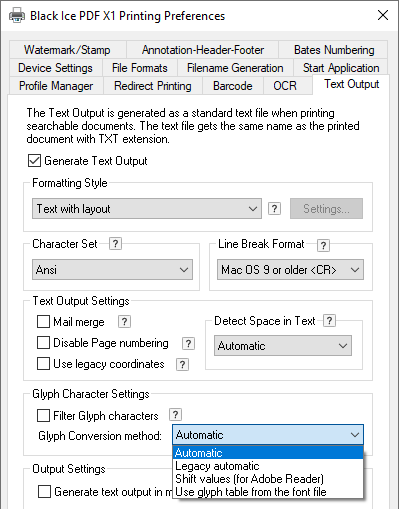This screenshot has height=509, width=399.
Task: Uncheck Generate Text Output checkbox
Action: click(x=34, y=161)
